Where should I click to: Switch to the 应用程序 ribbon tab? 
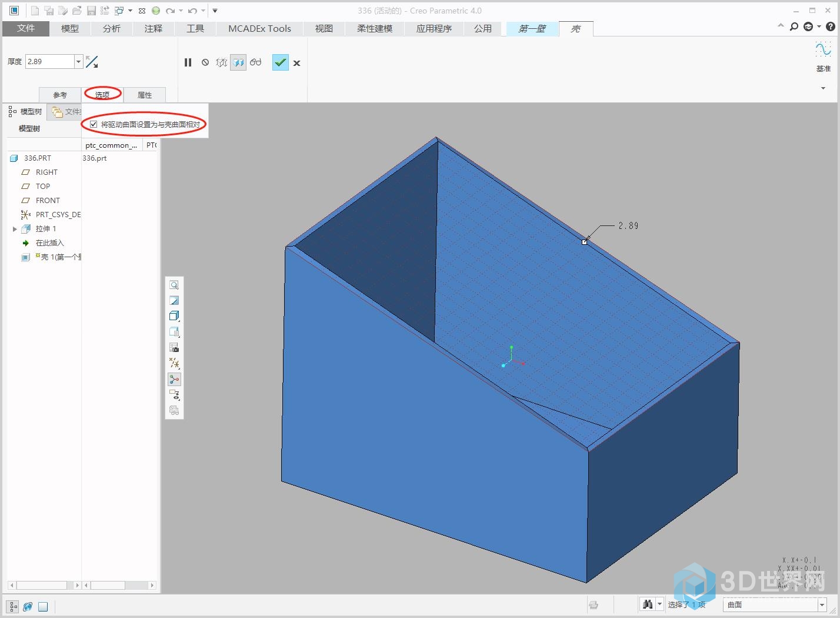pos(434,28)
